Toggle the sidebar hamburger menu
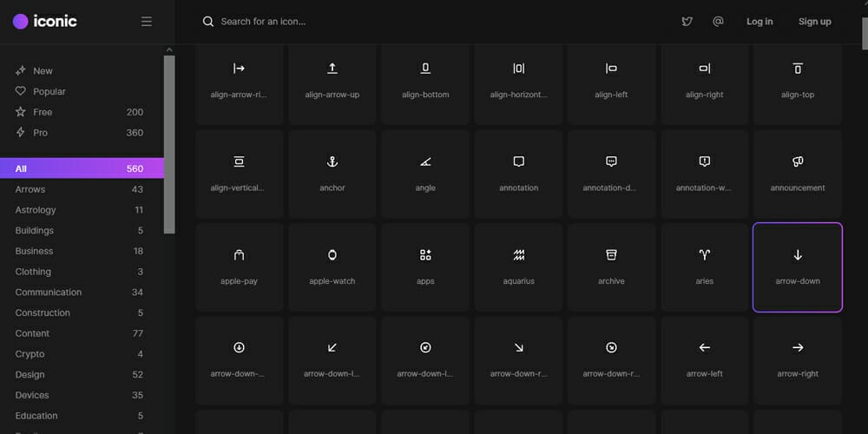868x434 pixels. (x=146, y=22)
